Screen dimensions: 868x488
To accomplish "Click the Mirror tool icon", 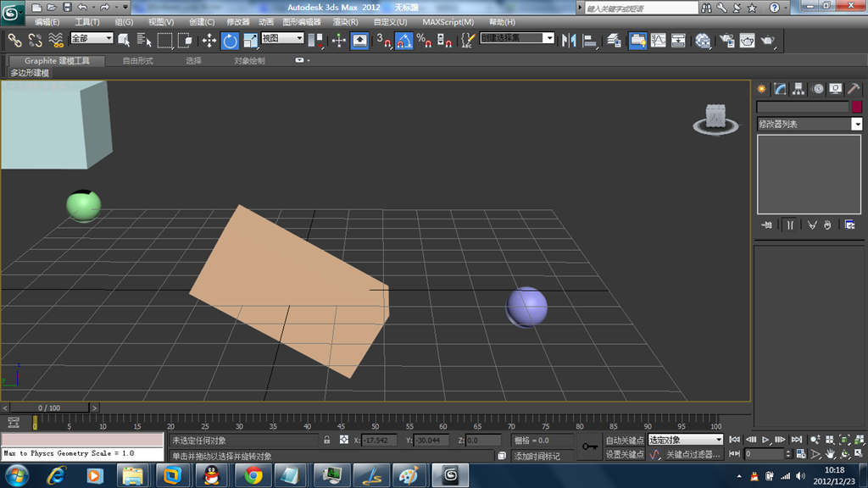I will (x=569, y=40).
